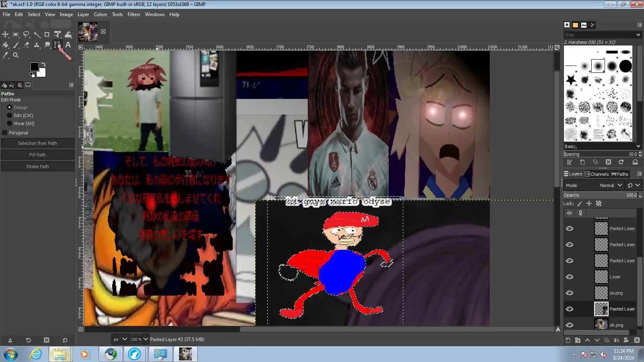Select the Paths tool

[x=58, y=45]
